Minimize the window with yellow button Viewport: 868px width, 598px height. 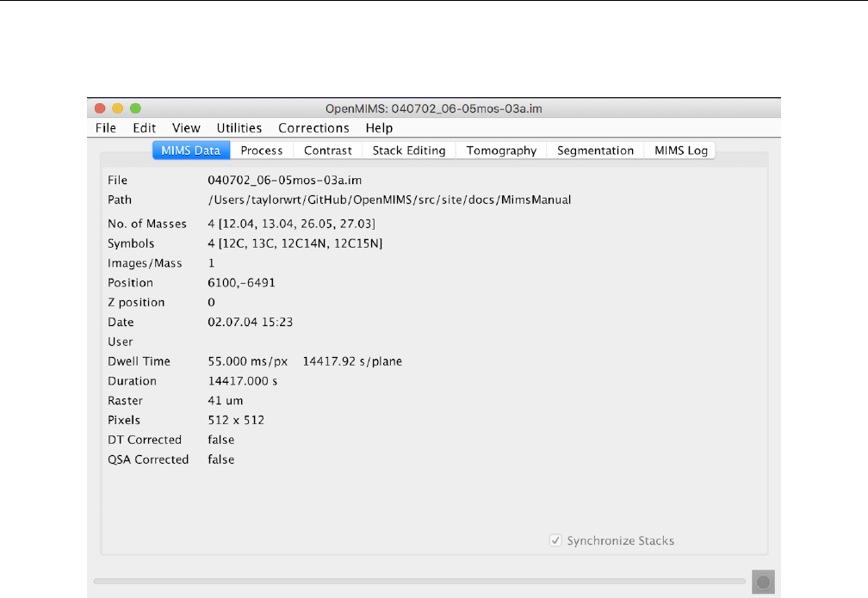[x=118, y=108]
